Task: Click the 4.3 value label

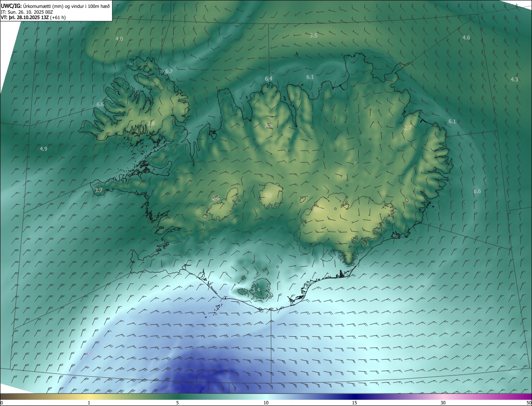Action: click(515, 79)
